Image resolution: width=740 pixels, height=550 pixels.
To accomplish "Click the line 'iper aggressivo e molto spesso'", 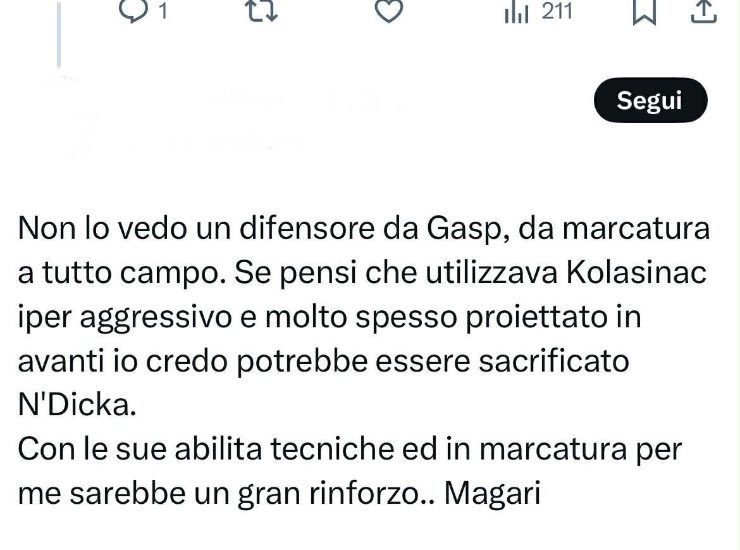I will 329,317.
